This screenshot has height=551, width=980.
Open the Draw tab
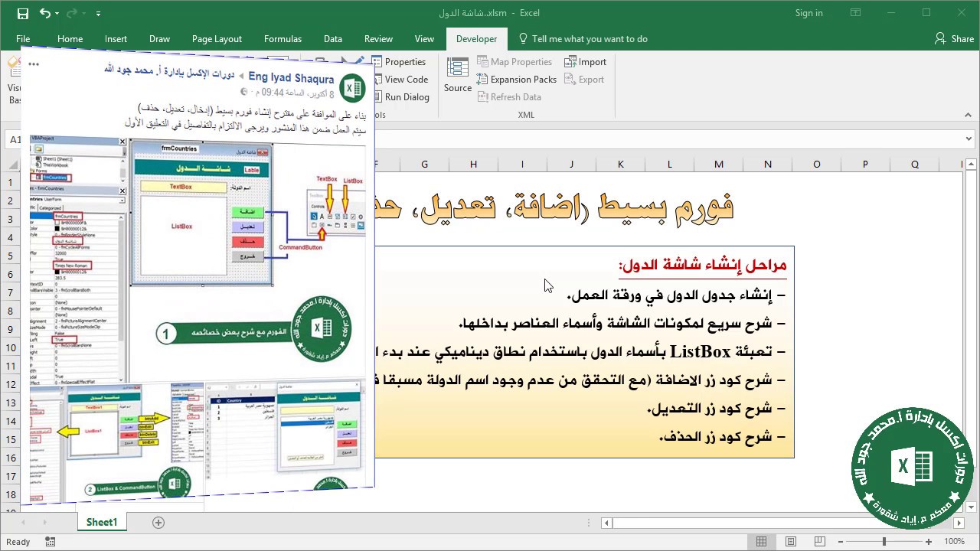(159, 39)
